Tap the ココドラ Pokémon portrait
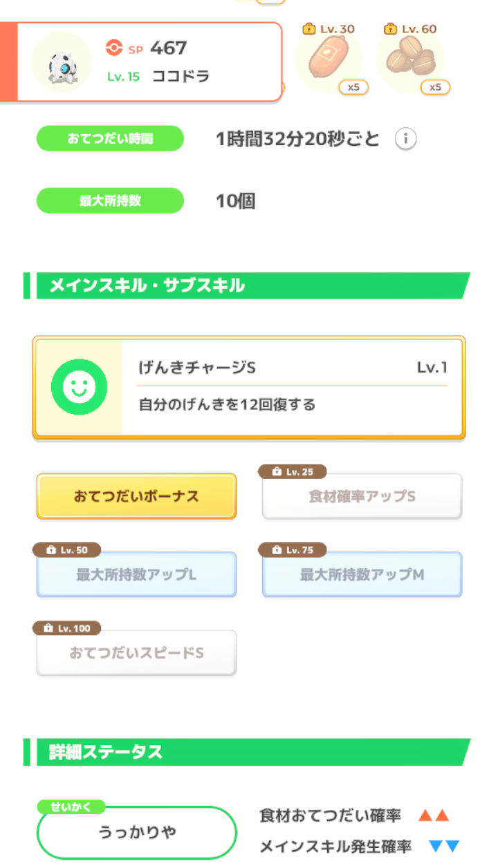The height and width of the screenshot is (868, 498). coord(62,62)
